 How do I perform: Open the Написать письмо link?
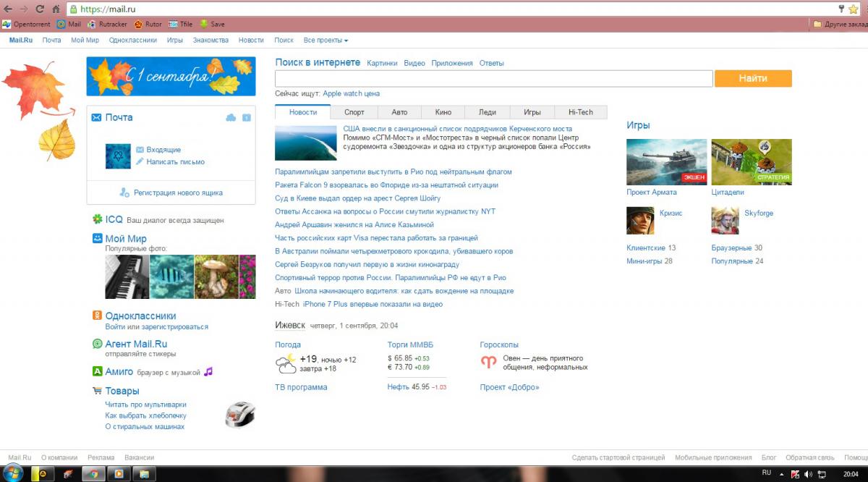point(175,162)
